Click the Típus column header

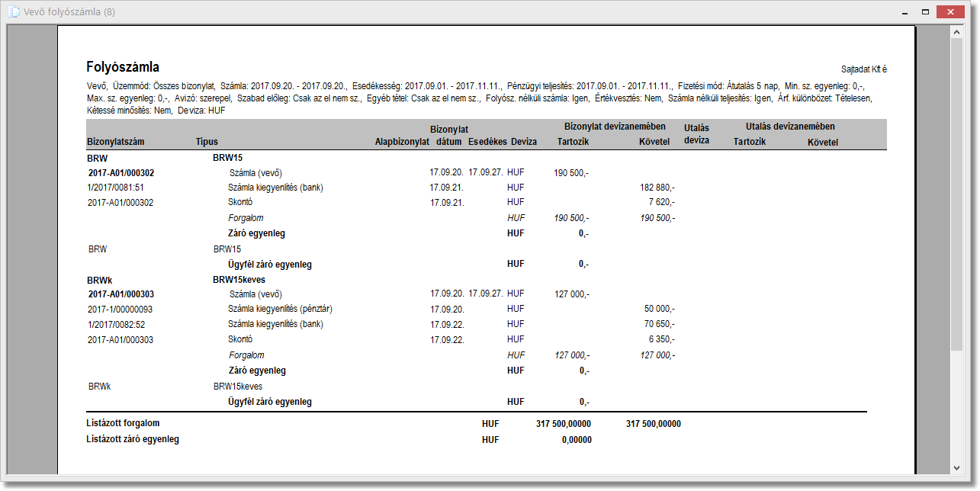[x=207, y=142]
